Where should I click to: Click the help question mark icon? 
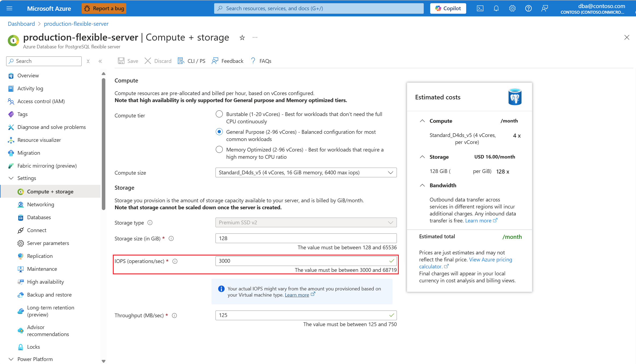[528, 8]
